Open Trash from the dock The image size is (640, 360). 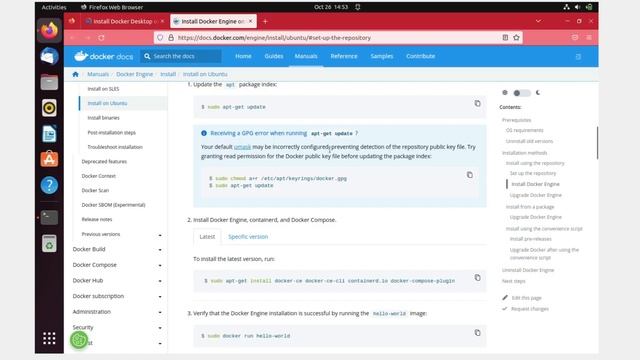coord(49,244)
